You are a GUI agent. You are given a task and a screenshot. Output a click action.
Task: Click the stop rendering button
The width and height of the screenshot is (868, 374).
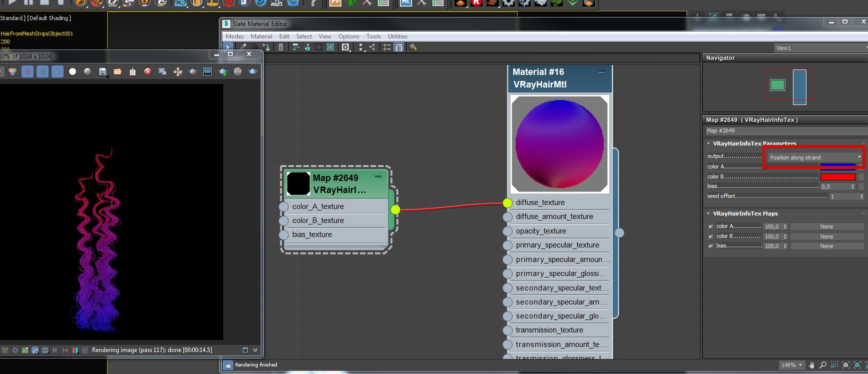(x=238, y=71)
